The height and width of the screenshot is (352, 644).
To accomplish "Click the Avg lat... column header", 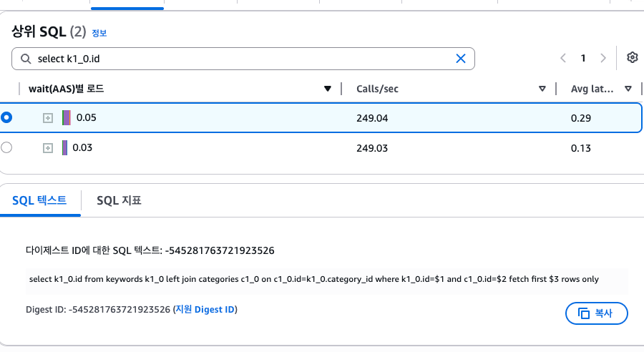I will (x=592, y=89).
